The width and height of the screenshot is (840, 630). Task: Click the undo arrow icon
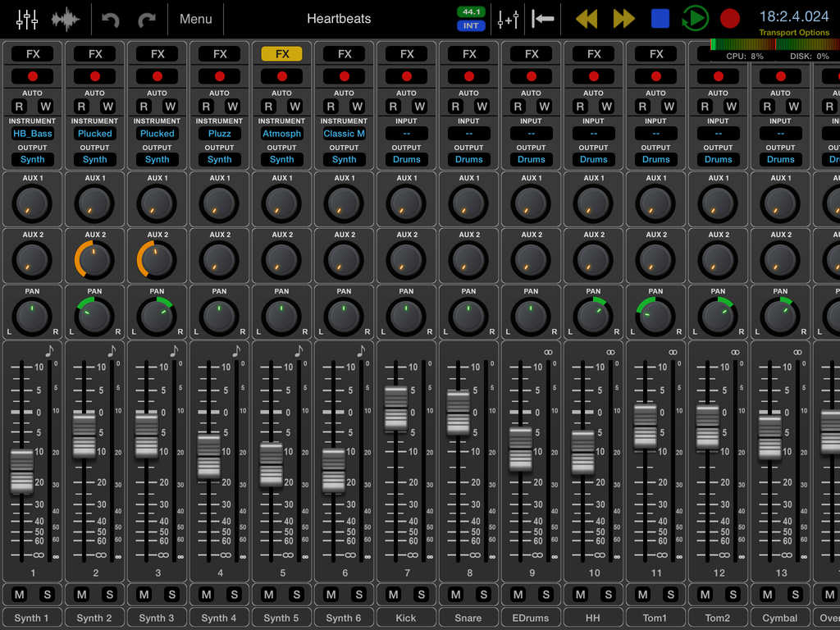point(111,19)
